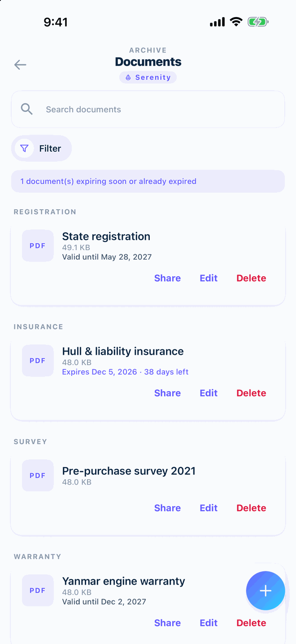Viewport: 296px width, 644px height.
Task: Delete the State registration document
Action: pos(251,278)
